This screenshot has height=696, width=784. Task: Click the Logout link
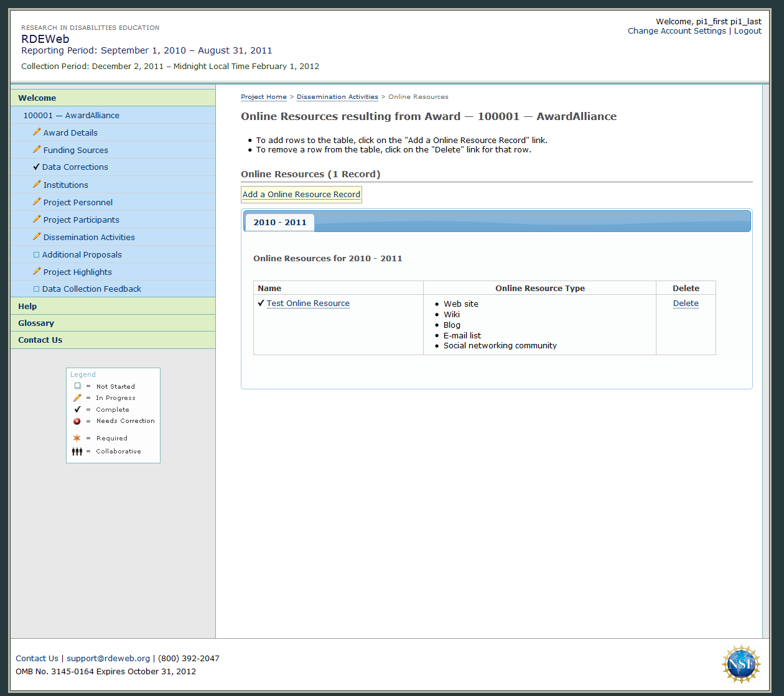[747, 31]
